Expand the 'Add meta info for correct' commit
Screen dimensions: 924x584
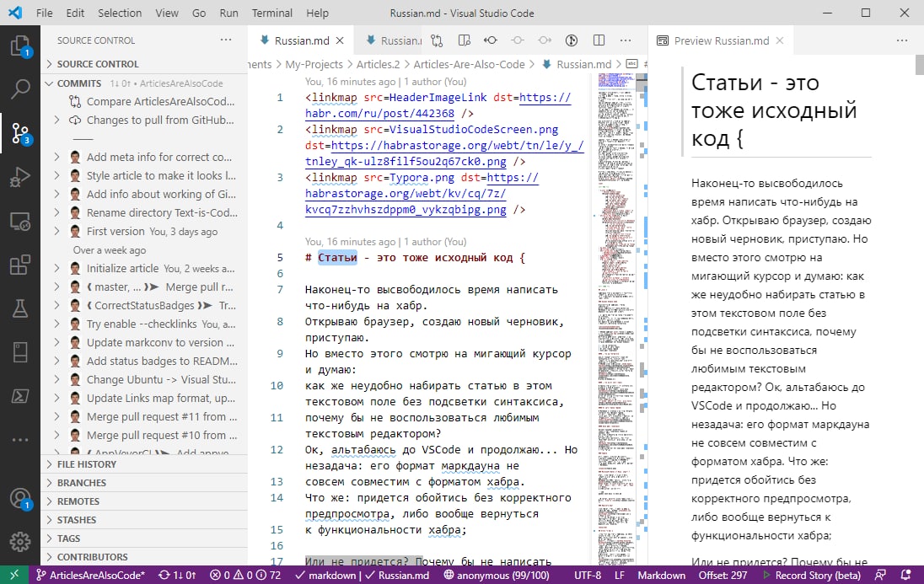(x=56, y=157)
